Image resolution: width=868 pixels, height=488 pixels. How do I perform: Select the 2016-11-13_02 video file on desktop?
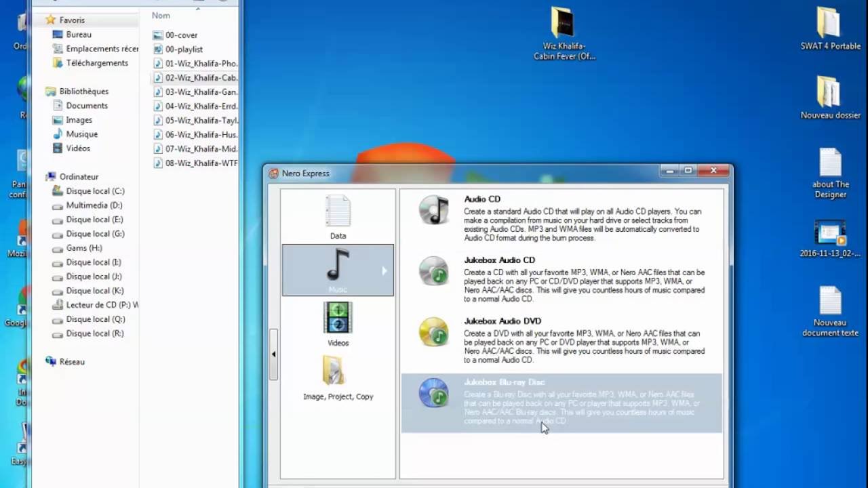click(x=830, y=239)
